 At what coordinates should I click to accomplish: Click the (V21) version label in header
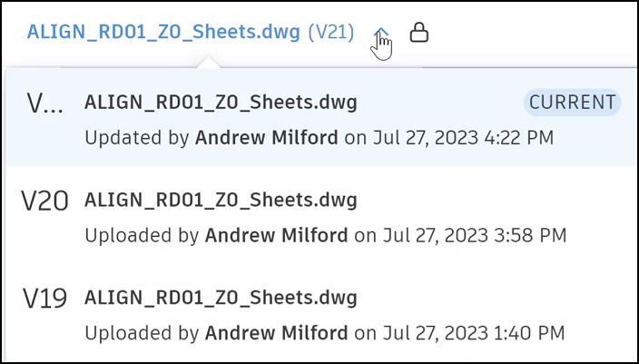(330, 33)
